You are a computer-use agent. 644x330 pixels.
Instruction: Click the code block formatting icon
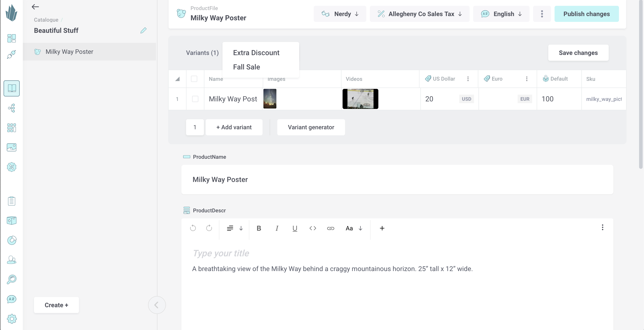pos(313,228)
